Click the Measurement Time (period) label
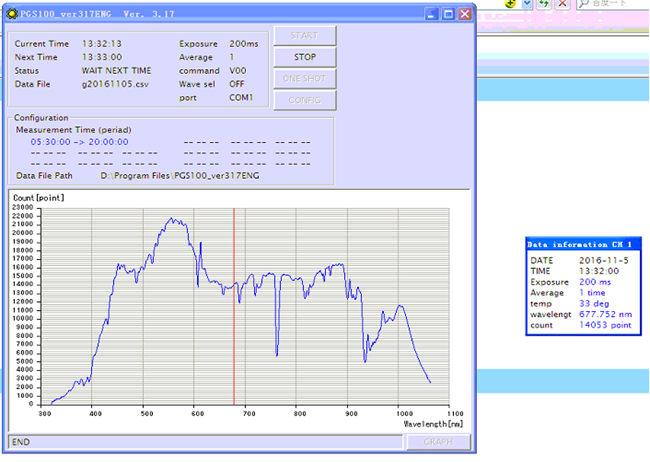This screenshot has width=650, height=462. click(74, 130)
